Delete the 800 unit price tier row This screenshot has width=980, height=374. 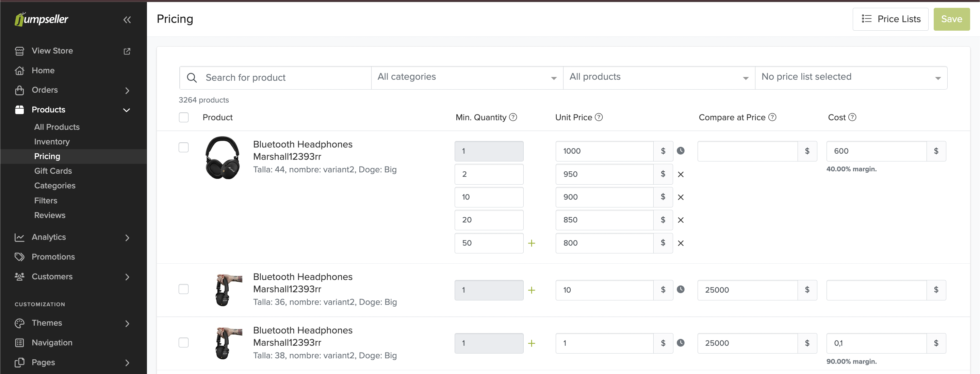(681, 243)
